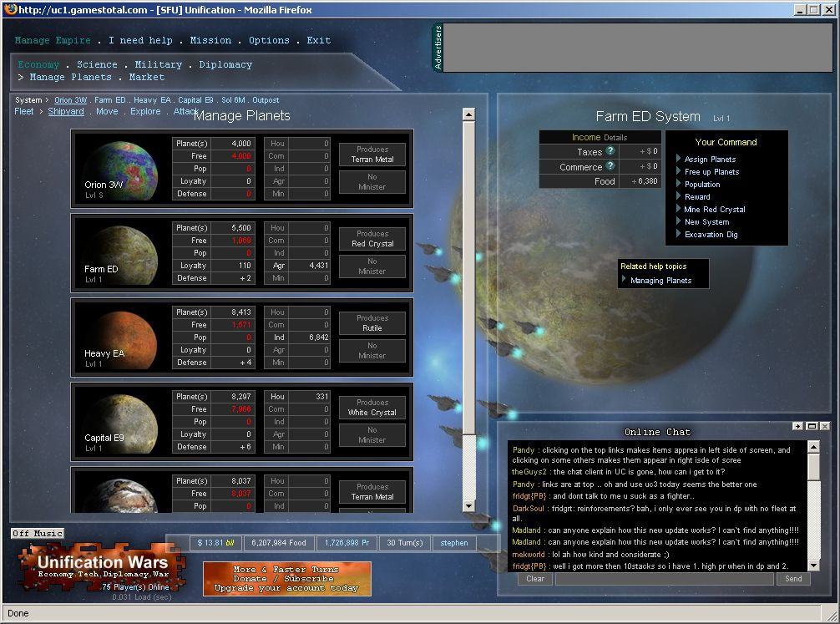840x624 pixels.
Task: Pop out the Online Chat arrow icon
Action: [798, 426]
